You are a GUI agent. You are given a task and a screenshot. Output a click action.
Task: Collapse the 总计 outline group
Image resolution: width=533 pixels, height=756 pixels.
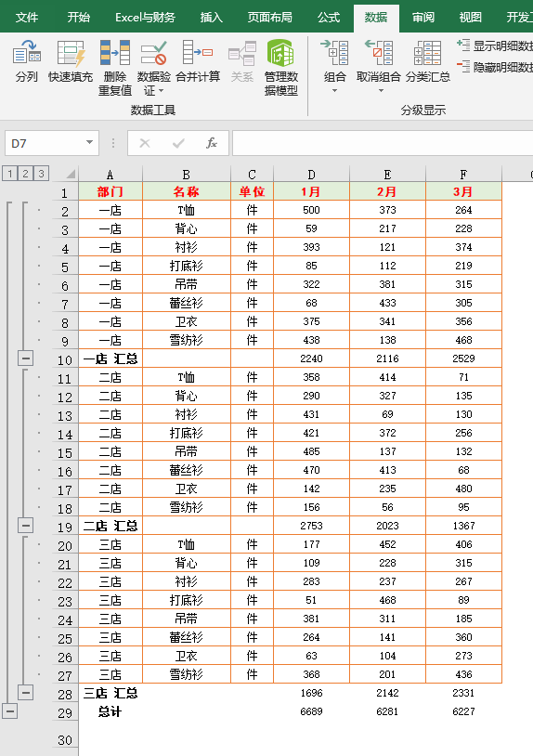(9, 711)
